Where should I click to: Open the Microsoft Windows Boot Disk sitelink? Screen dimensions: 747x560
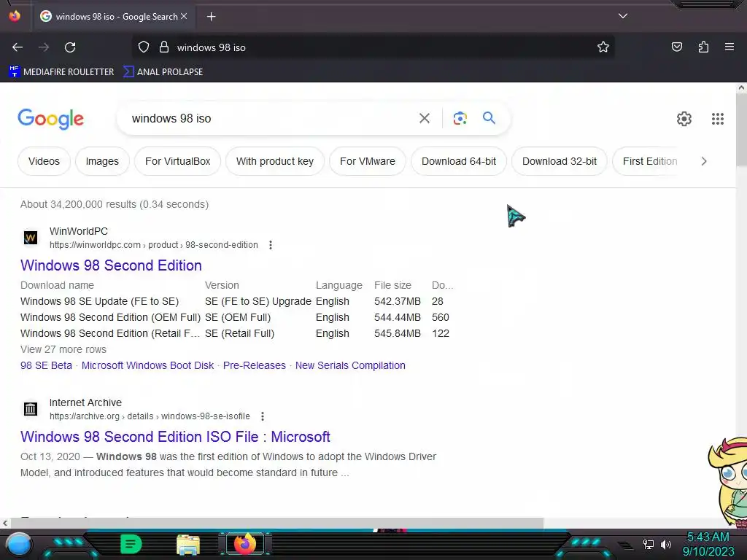(147, 365)
